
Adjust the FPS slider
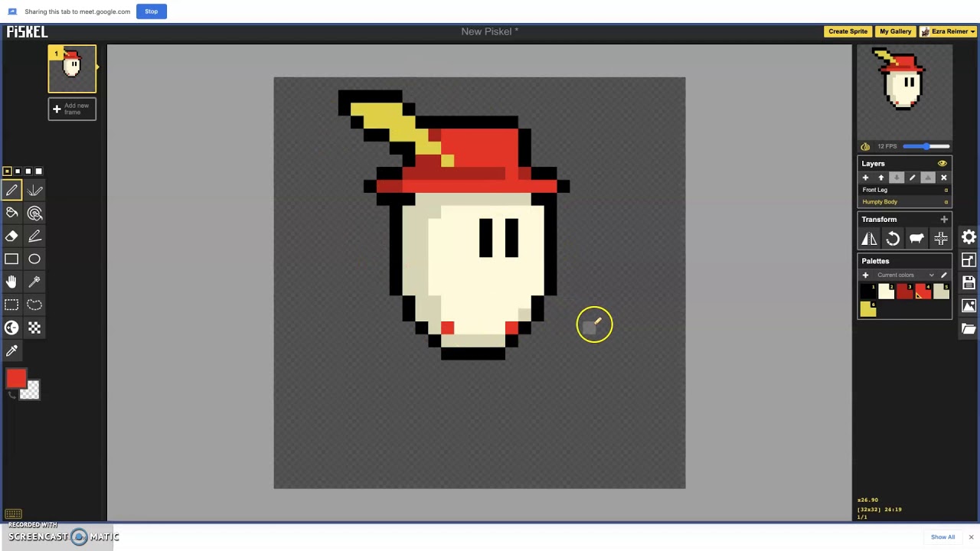point(926,146)
